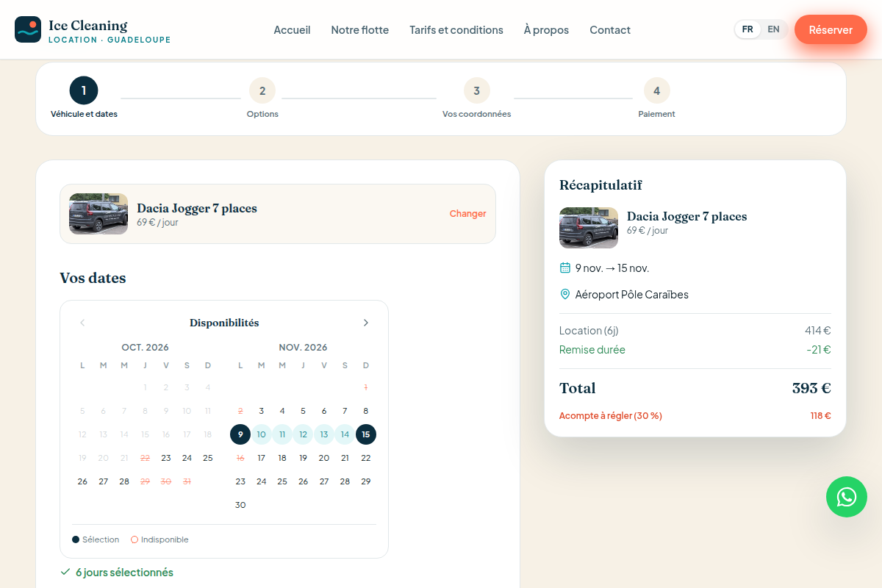This screenshot has height=588, width=882.
Task: Click the Dacia Jogger thumbnail in Récapitulatif
Action: (589, 228)
